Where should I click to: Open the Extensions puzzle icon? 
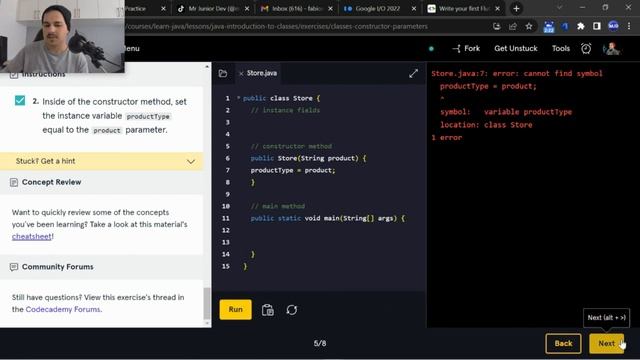coord(580,27)
